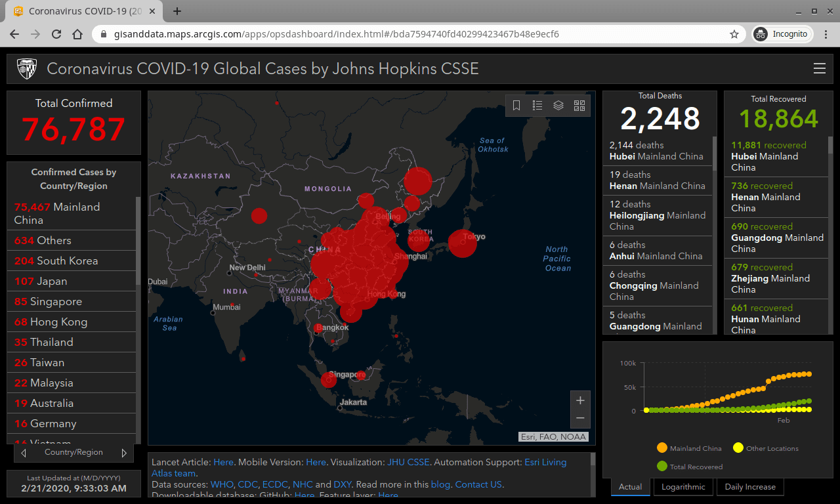This screenshot has width=840, height=504.
Task: Click the browser address bar URL
Action: 338,34
